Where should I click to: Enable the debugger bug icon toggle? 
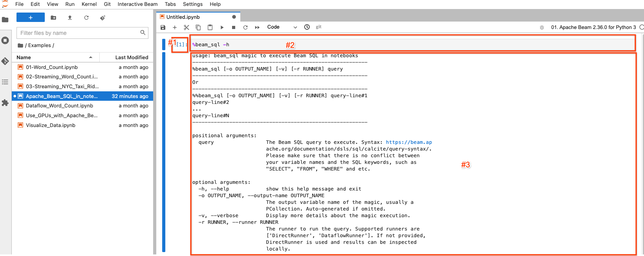pos(542,27)
